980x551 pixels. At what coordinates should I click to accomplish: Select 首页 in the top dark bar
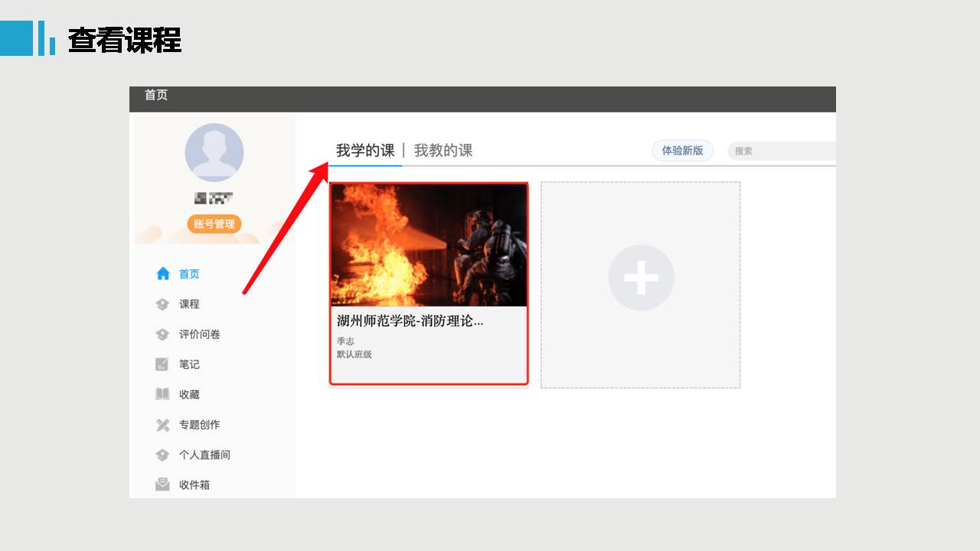pyautogui.click(x=156, y=95)
